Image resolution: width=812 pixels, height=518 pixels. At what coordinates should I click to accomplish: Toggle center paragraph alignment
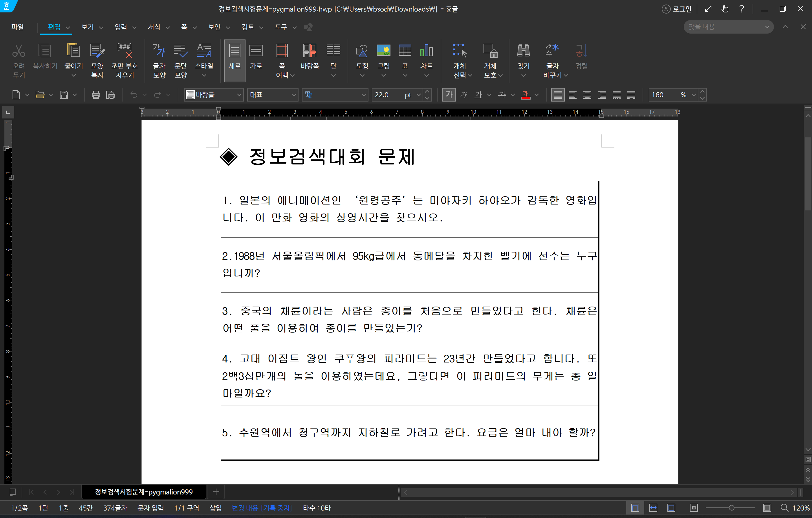coord(587,95)
